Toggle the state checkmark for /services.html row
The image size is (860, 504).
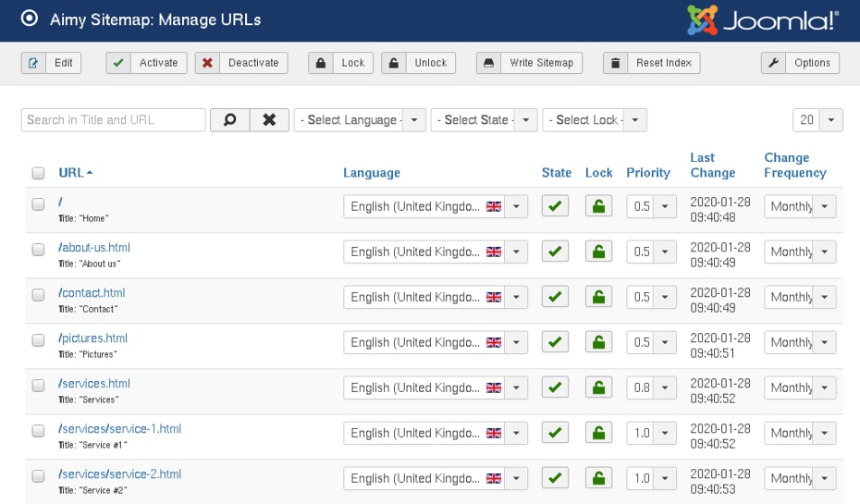click(x=555, y=387)
